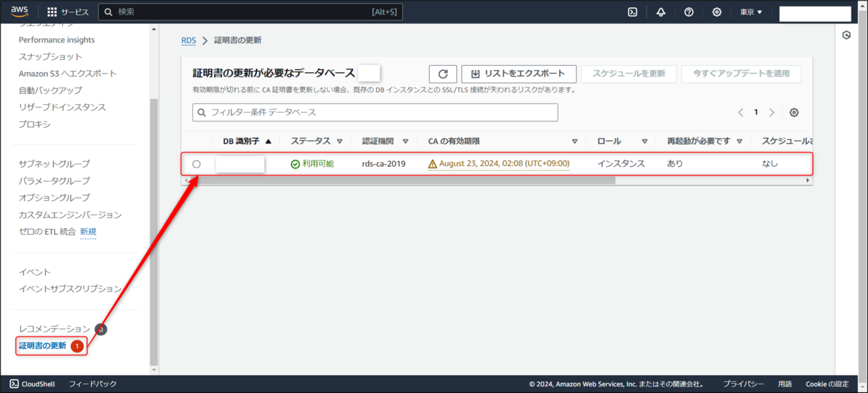Open Performance insights in sidebar
The height and width of the screenshot is (393, 868).
(x=56, y=40)
